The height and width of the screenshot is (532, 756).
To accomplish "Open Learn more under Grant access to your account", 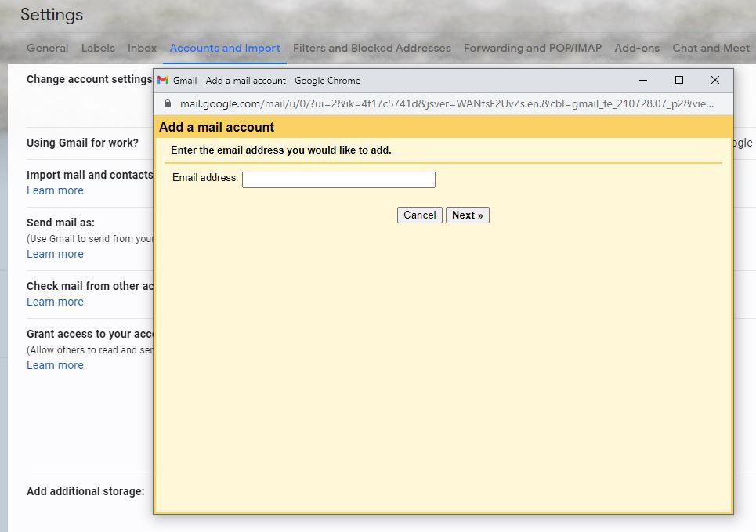I will (x=55, y=365).
